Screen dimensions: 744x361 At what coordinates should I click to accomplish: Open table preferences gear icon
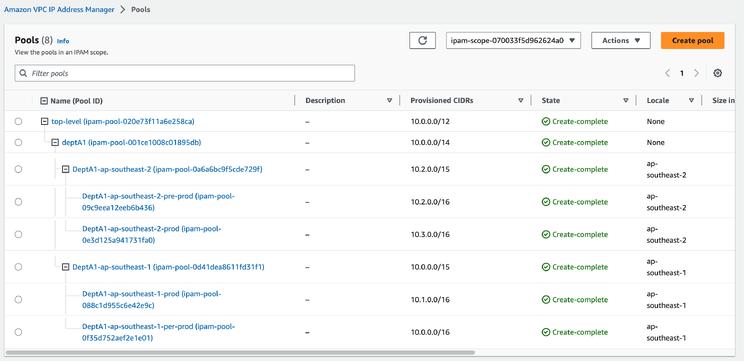pyautogui.click(x=717, y=73)
